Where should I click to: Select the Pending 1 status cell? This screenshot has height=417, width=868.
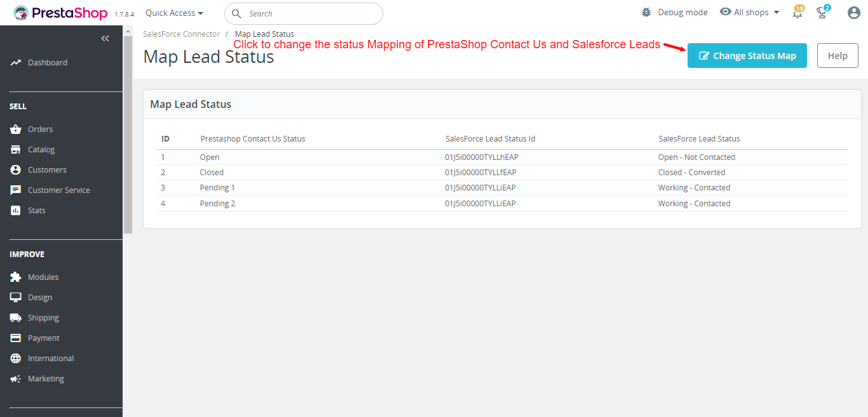click(217, 188)
